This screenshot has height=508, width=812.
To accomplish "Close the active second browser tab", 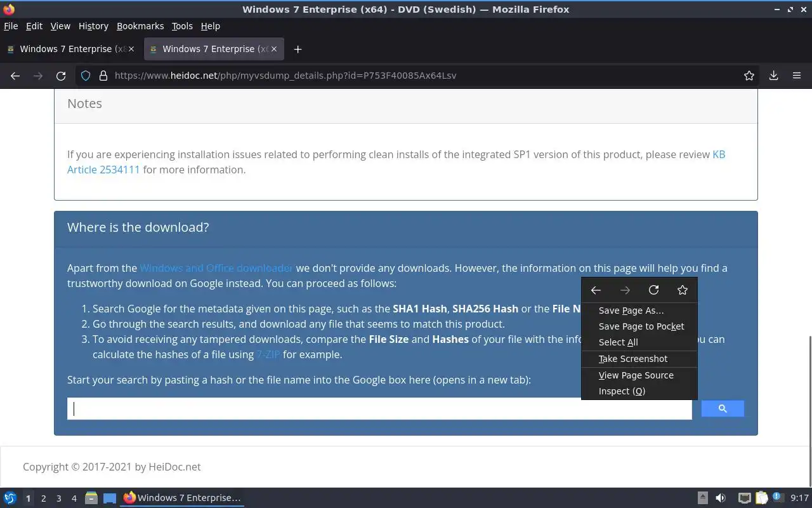I will [x=274, y=49].
